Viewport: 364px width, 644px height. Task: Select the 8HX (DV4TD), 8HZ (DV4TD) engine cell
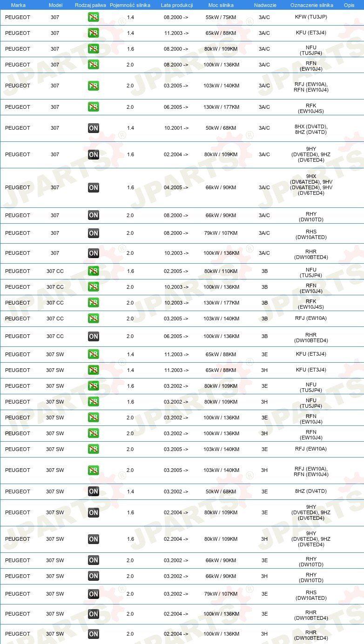311,129
